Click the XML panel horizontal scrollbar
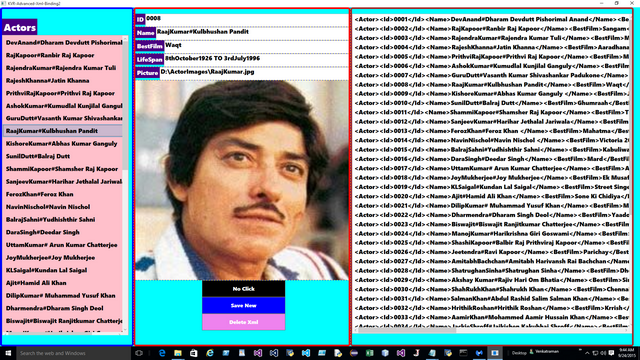640x360 pixels. pos(491,330)
